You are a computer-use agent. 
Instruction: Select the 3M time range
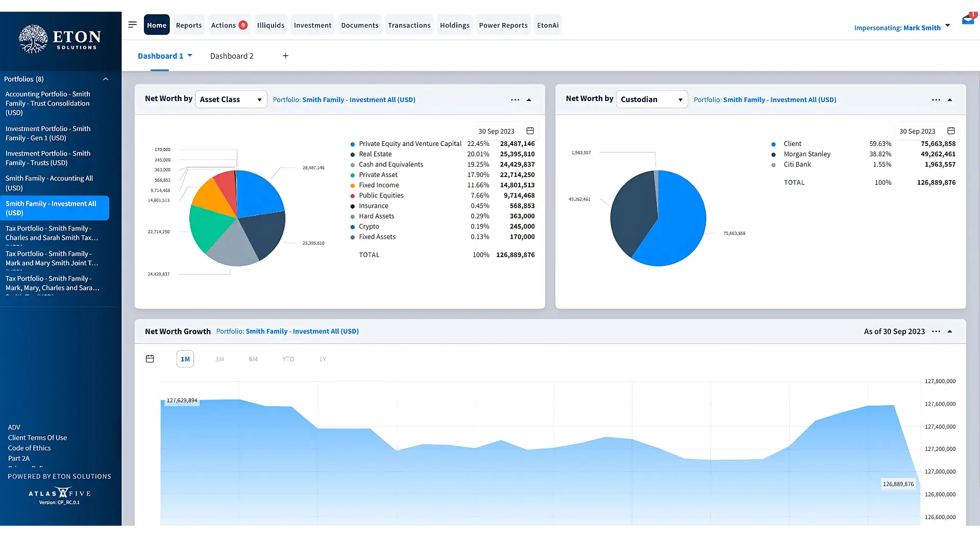coord(219,359)
